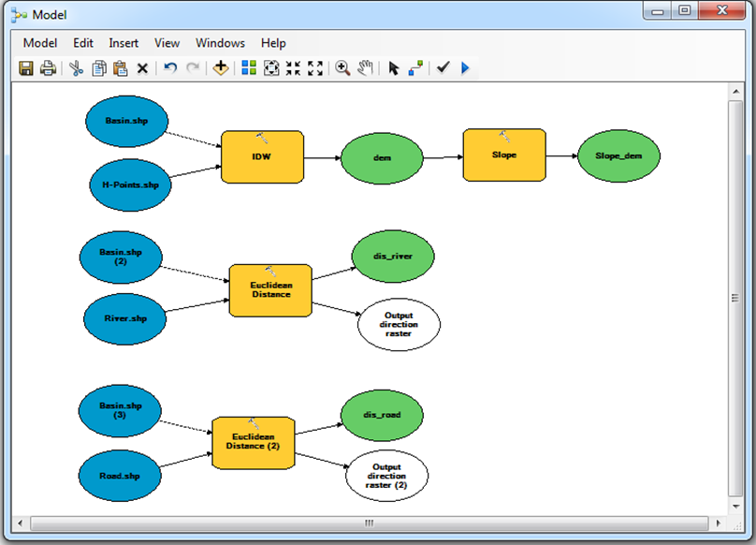Activate the Zoom In magnifier tool
This screenshot has height=545, width=756.
point(342,68)
